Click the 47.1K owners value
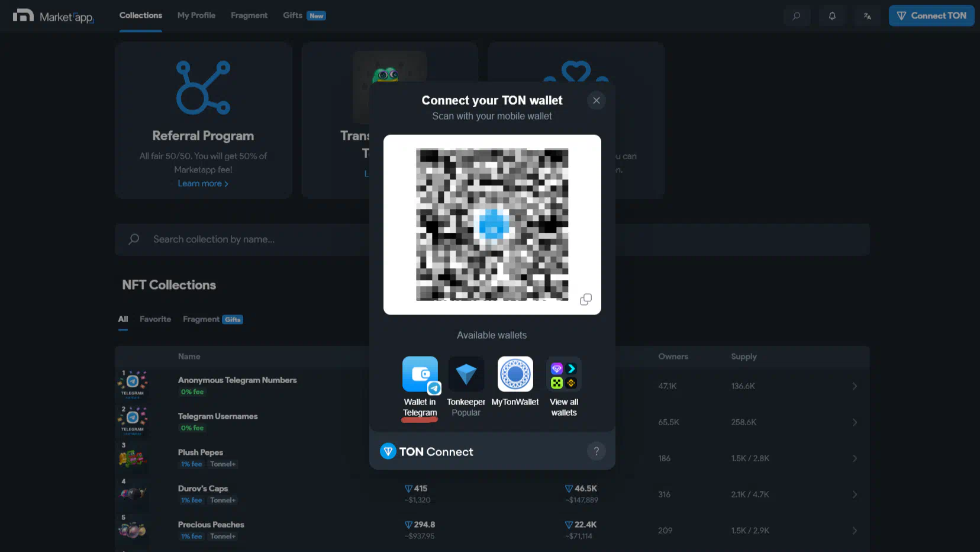This screenshot has width=980, height=552. click(x=668, y=386)
